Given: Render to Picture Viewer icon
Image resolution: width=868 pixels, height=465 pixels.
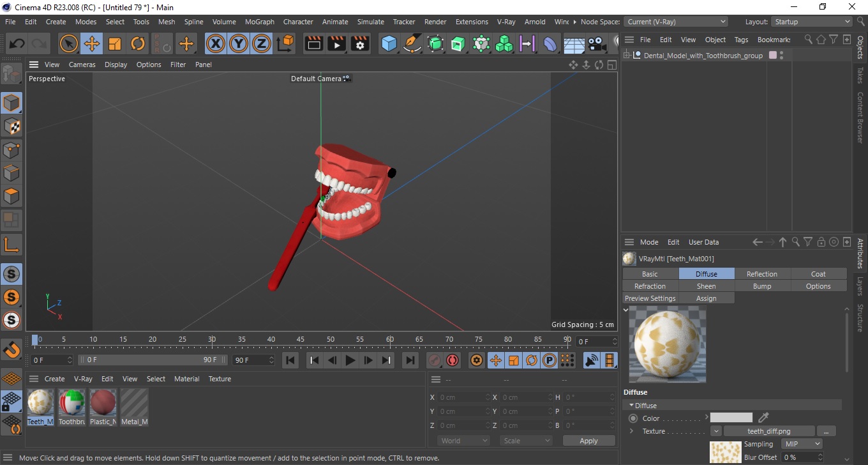Looking at the screenshot, I should click(337, 43).
